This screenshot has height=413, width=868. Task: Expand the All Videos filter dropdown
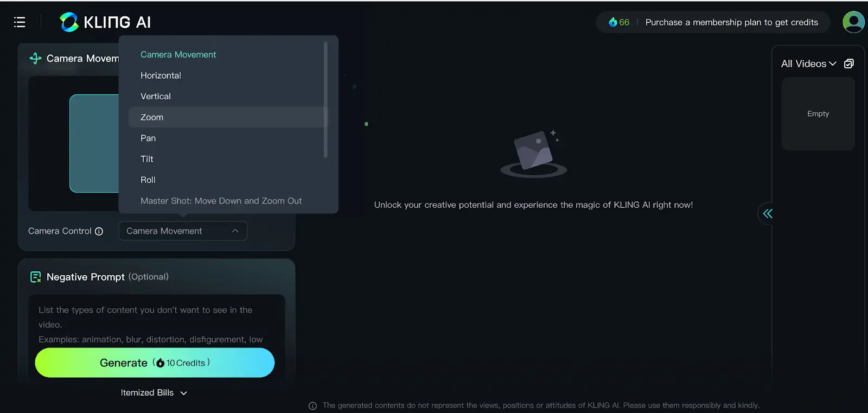click(x=809, y=63)
